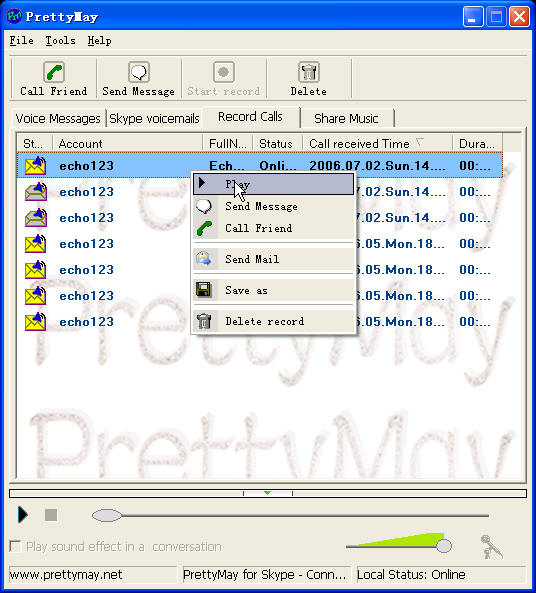Enable Play sound effect in a conversation checkbox
536x593 pixels.
15,546
